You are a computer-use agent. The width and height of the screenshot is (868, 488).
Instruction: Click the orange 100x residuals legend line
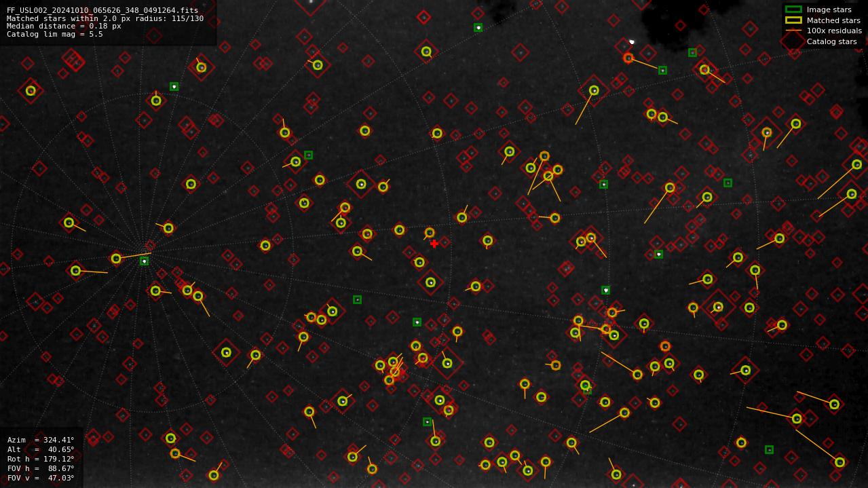pyautogui.click(x=793, y=31)
